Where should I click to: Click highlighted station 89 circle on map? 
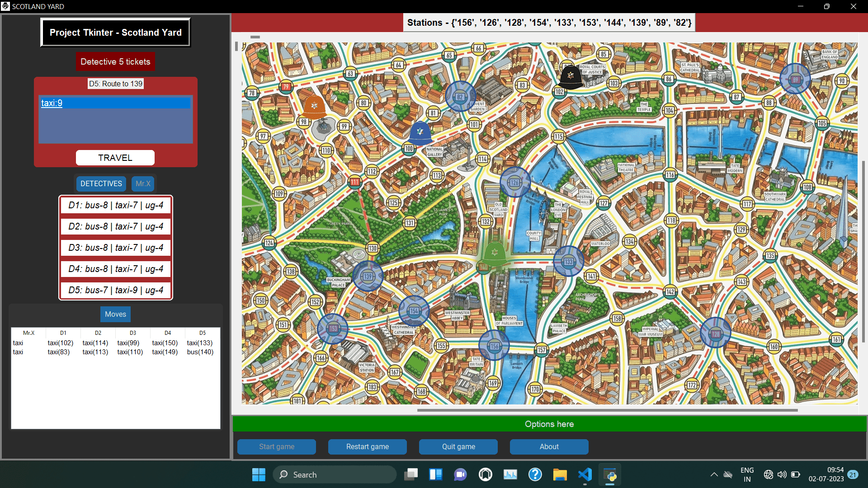tap(795, 79)
